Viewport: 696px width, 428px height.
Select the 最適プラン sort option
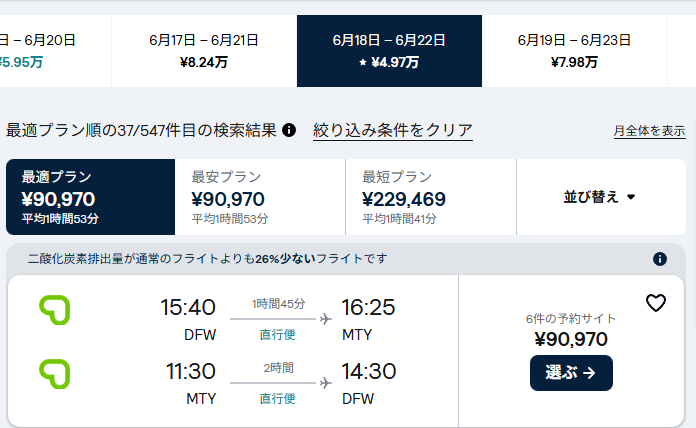90,197
